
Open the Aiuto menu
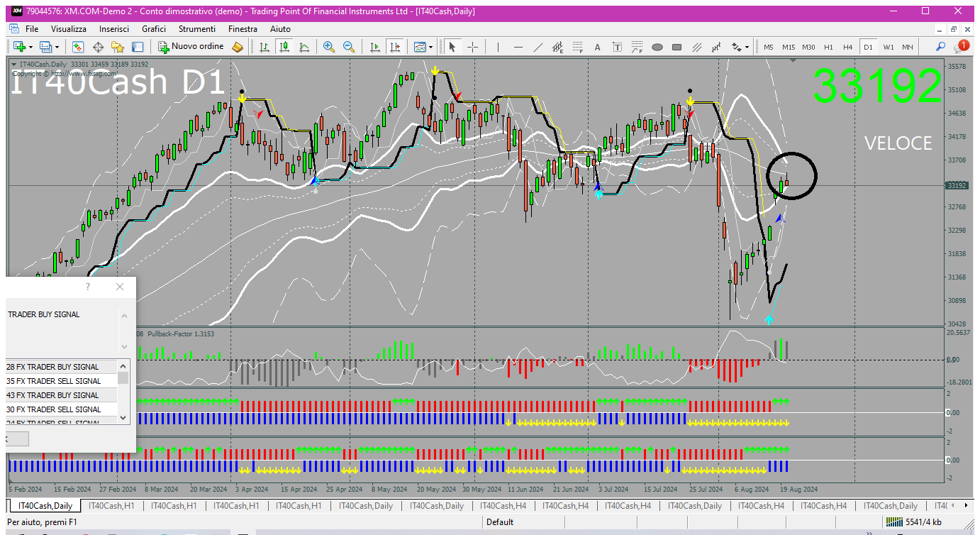pyautogui.click(x=280, y=29)
